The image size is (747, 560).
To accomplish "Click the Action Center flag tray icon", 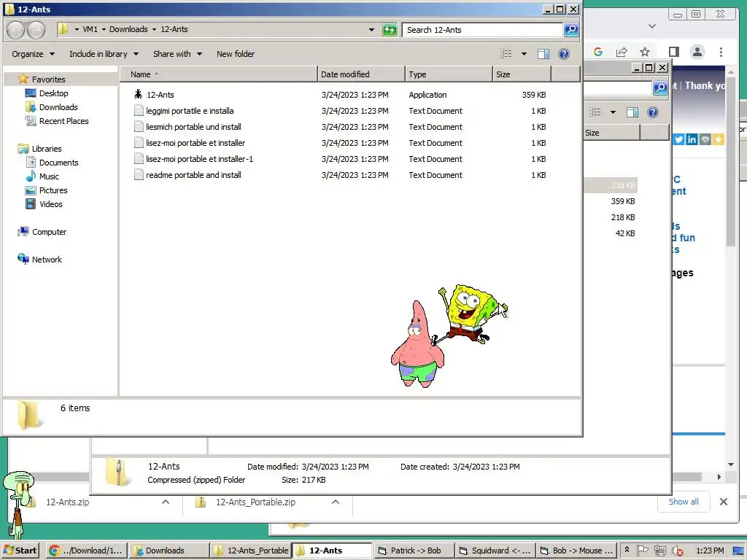I will pos(643,551).
